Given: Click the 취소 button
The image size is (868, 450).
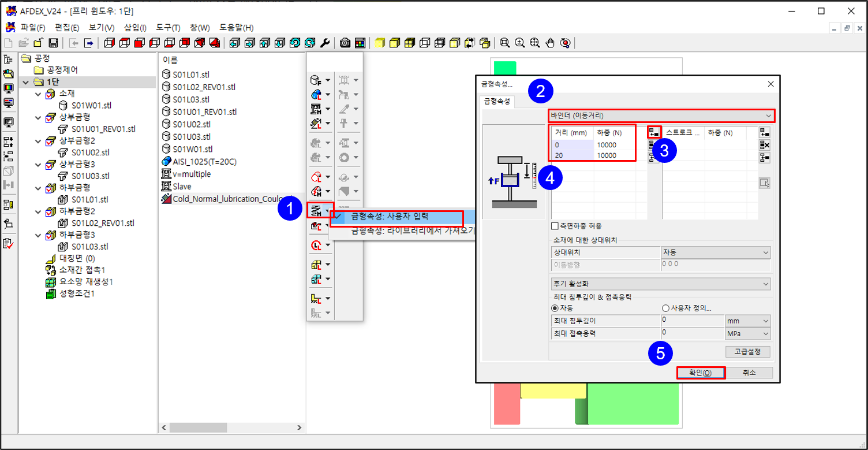Looking at the screenshot, I should (x=749, y=373).
